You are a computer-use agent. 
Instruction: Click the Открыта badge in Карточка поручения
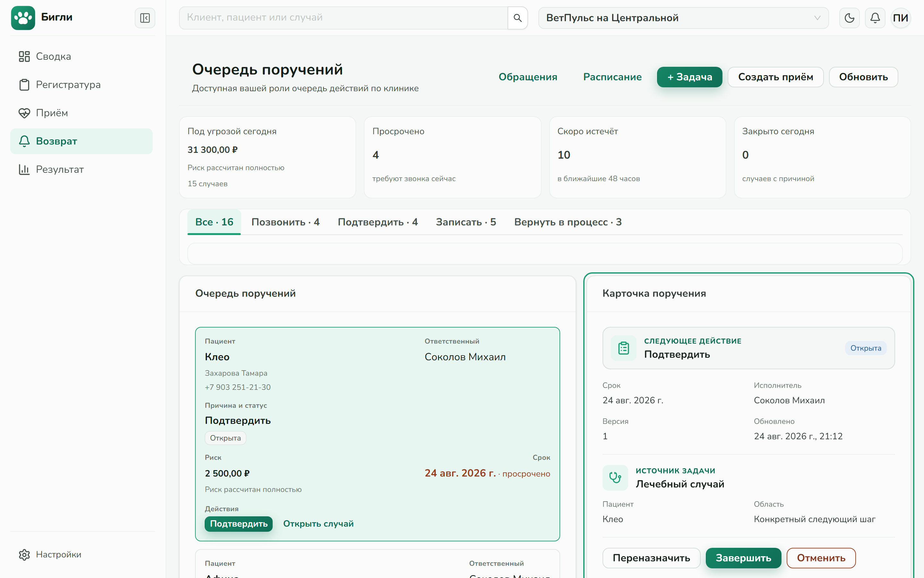click(866, 348)
